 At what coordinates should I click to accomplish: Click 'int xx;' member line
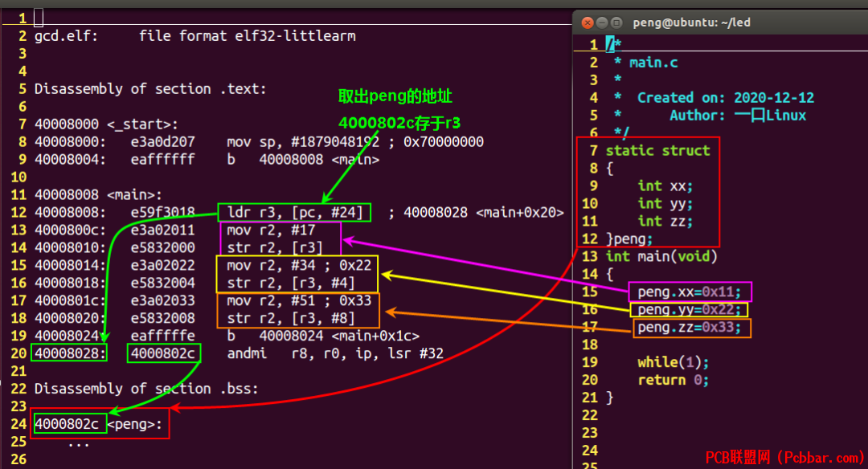click(x=665, y=186)
